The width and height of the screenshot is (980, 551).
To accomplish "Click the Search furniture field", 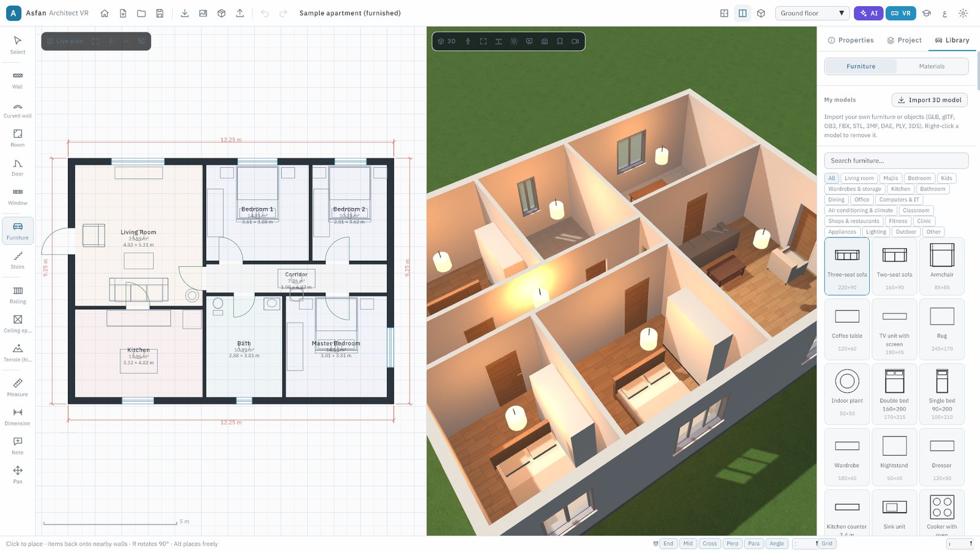I will (896, 160).
